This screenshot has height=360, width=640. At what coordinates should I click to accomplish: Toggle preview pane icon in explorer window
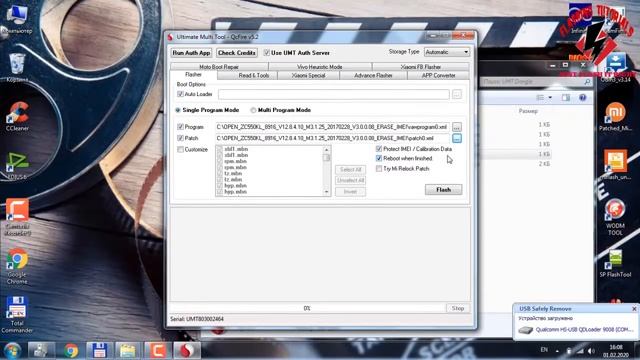[x=566, y=98]
